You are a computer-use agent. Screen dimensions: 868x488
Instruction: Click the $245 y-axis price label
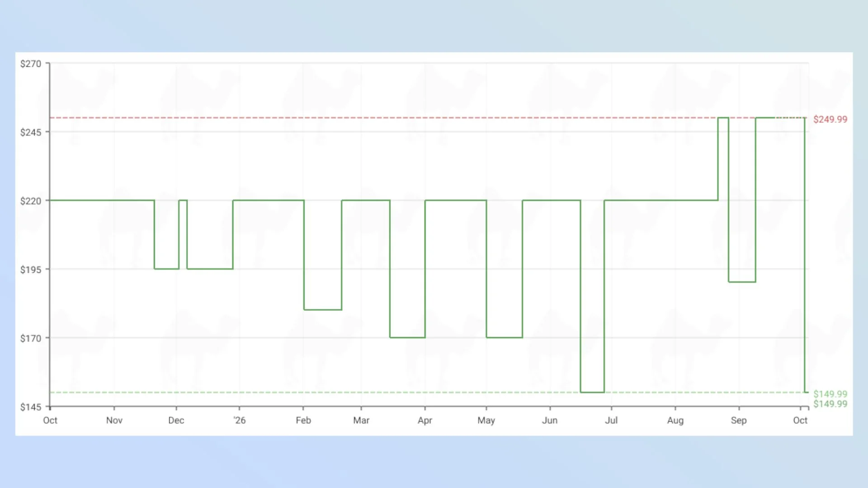tap(31, 132)
